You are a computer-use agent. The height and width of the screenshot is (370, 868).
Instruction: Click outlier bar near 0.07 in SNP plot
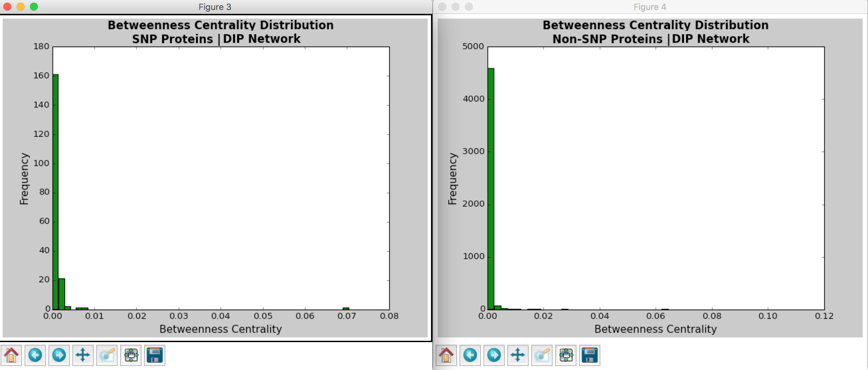coord(346,308)
